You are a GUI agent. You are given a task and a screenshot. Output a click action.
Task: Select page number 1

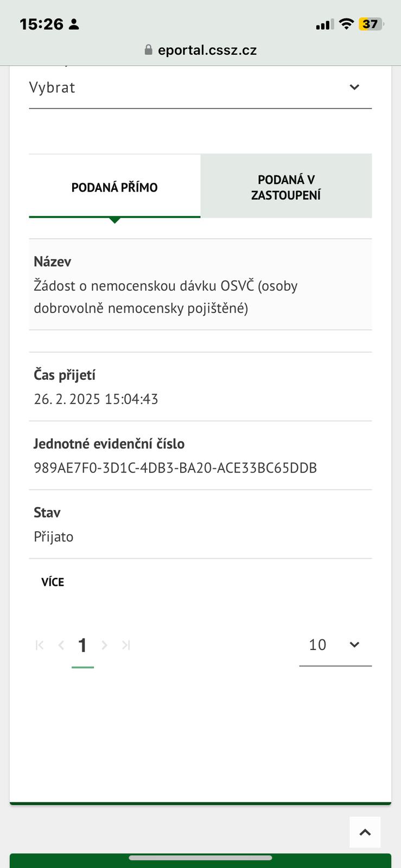(82, 645)
